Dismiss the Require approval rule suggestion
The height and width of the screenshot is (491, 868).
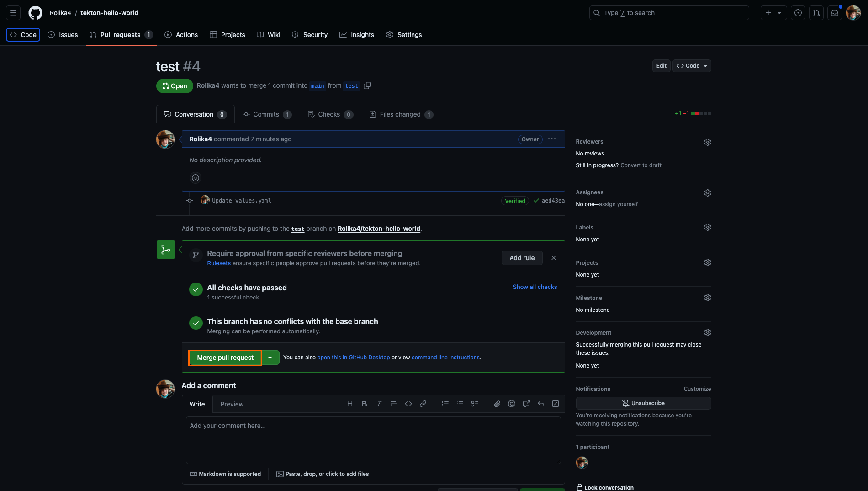554,258
